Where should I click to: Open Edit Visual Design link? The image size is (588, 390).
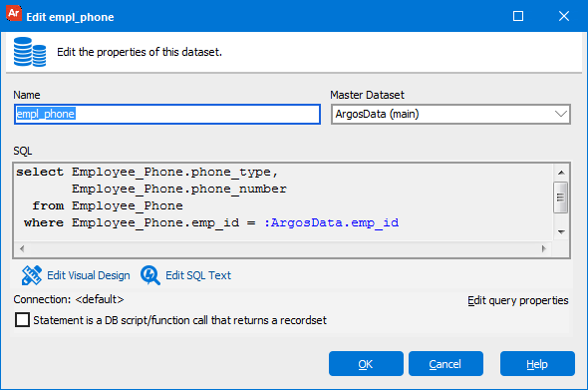[x=89, y=275]
